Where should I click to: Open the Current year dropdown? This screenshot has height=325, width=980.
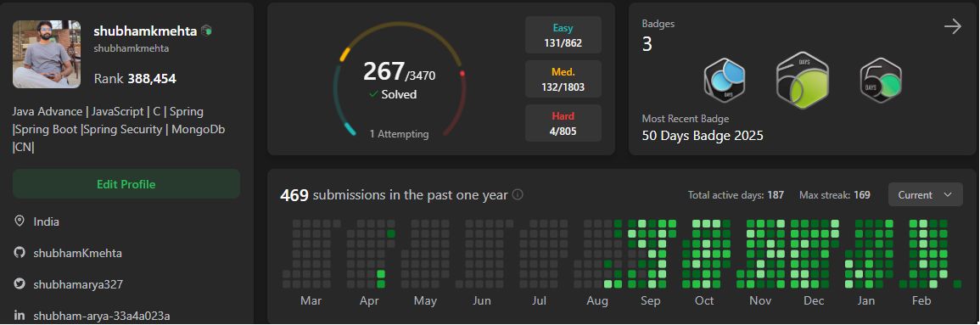tap(925, 195)
